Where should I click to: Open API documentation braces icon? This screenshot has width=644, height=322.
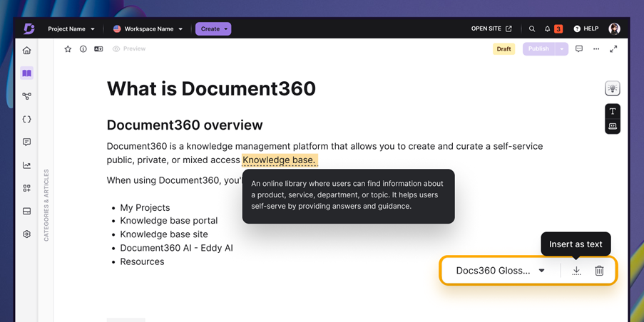point(26,120)
